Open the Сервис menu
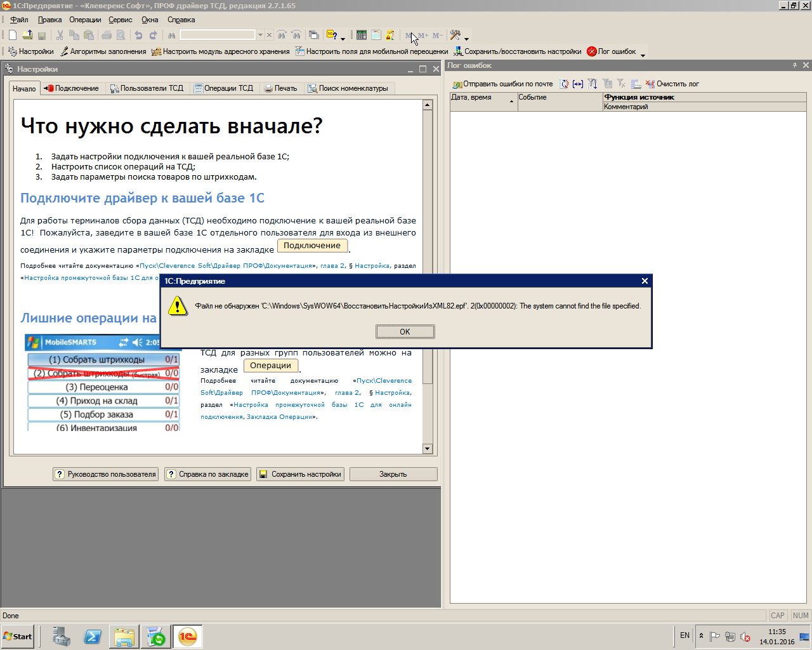The image size is (812, 650). pos(121,20)
